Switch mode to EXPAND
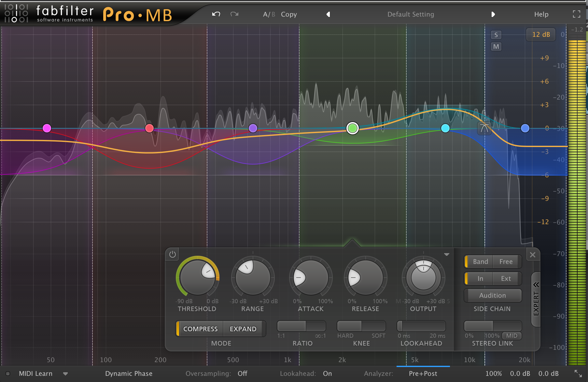 pos(243,329)
